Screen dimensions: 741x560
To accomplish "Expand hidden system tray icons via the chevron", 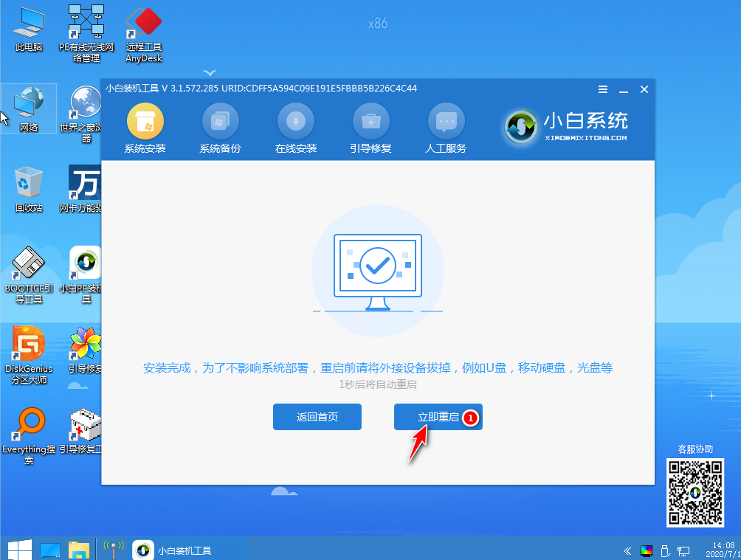I will 627,550.
